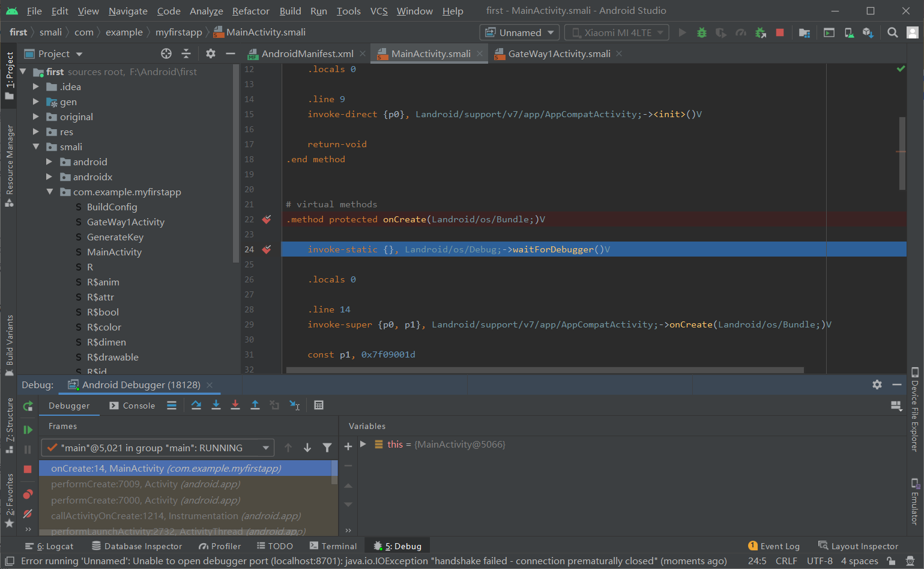Click the editor horizontal scrollbar
Viewport: 924px width, 569px height.
(x=545, y=370)
